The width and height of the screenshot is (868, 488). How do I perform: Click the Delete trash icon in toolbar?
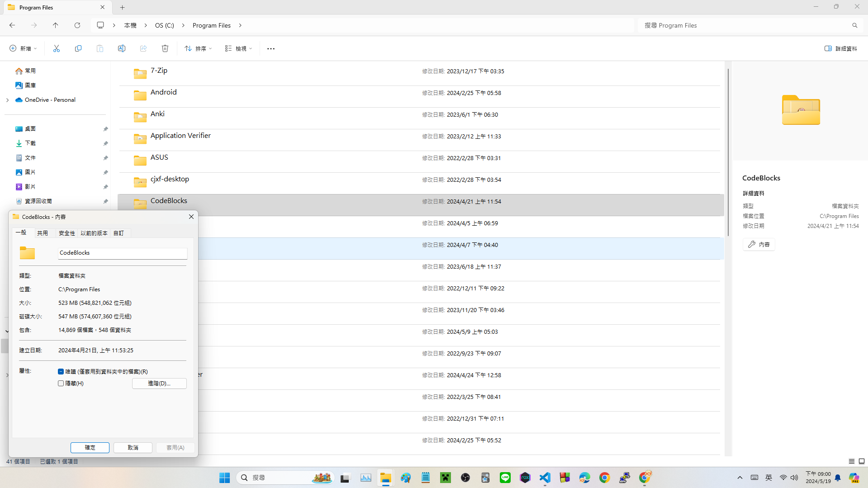tap(165, 48)
